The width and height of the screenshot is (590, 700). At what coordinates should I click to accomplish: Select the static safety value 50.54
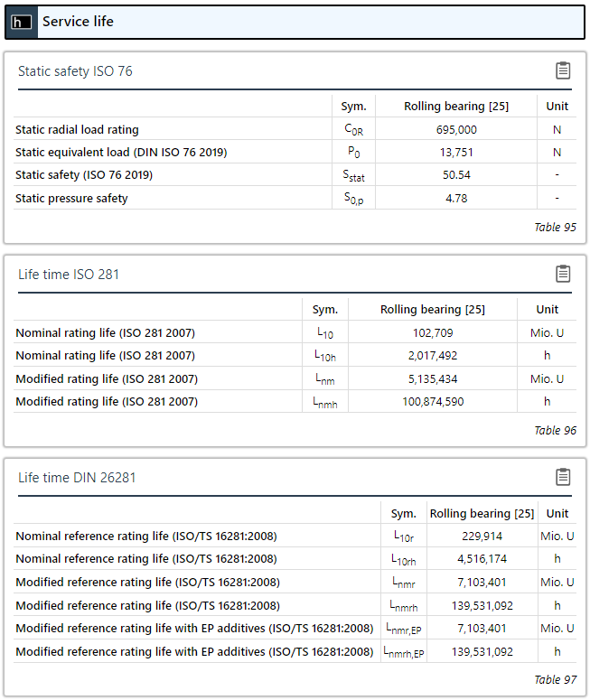pos(456,175)
